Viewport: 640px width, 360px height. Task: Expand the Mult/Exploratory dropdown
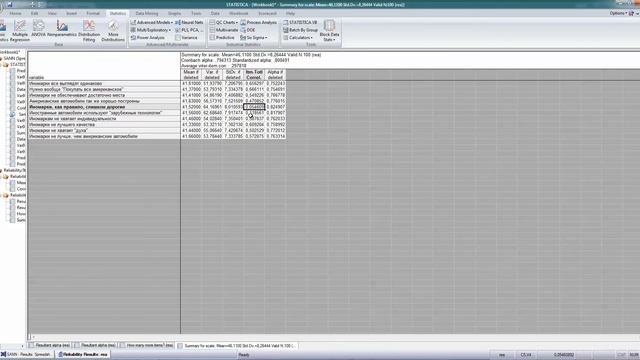point(151,30)
